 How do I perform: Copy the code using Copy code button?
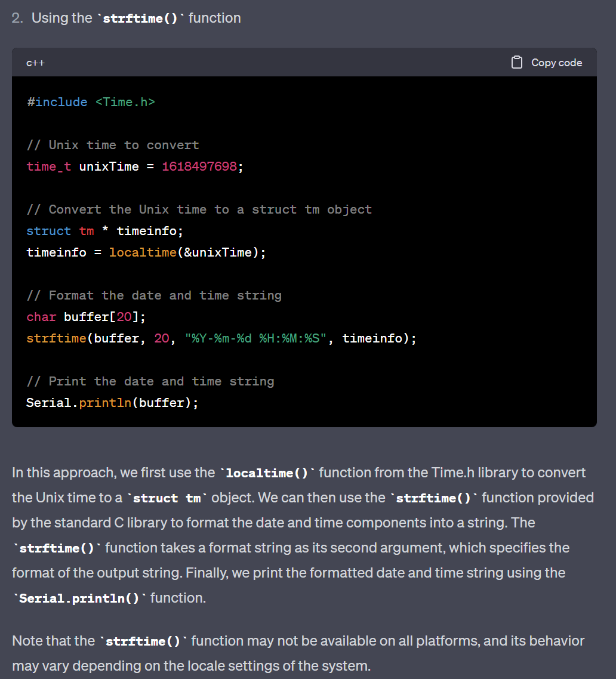point(547,63)
